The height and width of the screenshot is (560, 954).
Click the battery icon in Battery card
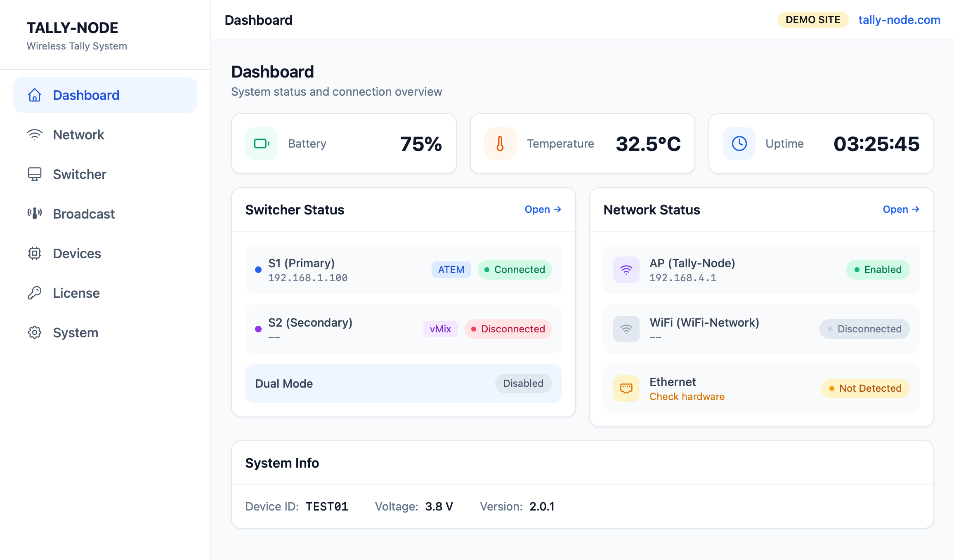(262, 144)
